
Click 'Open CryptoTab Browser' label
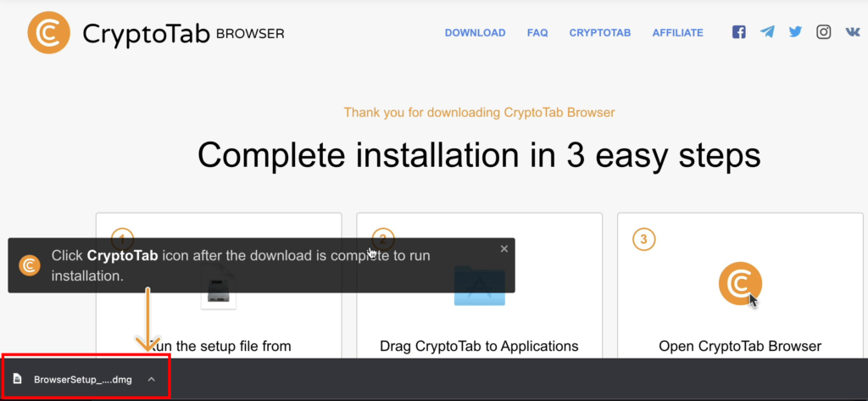click(x=740, y=346)
